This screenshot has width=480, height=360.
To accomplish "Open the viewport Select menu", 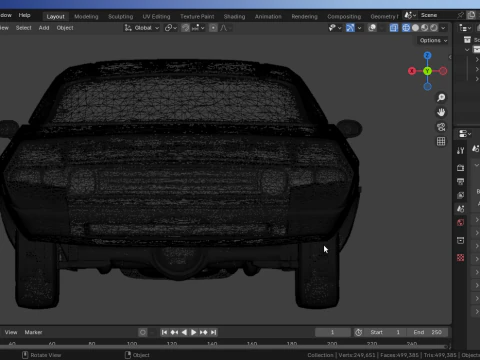I will tap(23, 28).
